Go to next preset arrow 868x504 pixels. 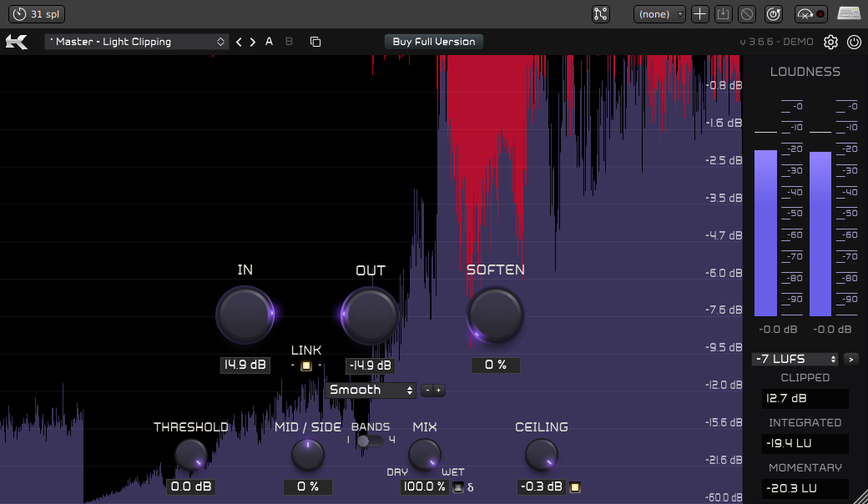pos(253,42)
